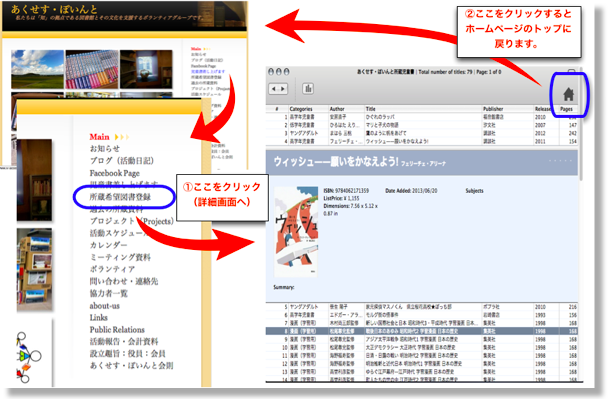Open あくせす・ぽいんと会則 menu item
The image size is (609, 399).
[132, 366]
